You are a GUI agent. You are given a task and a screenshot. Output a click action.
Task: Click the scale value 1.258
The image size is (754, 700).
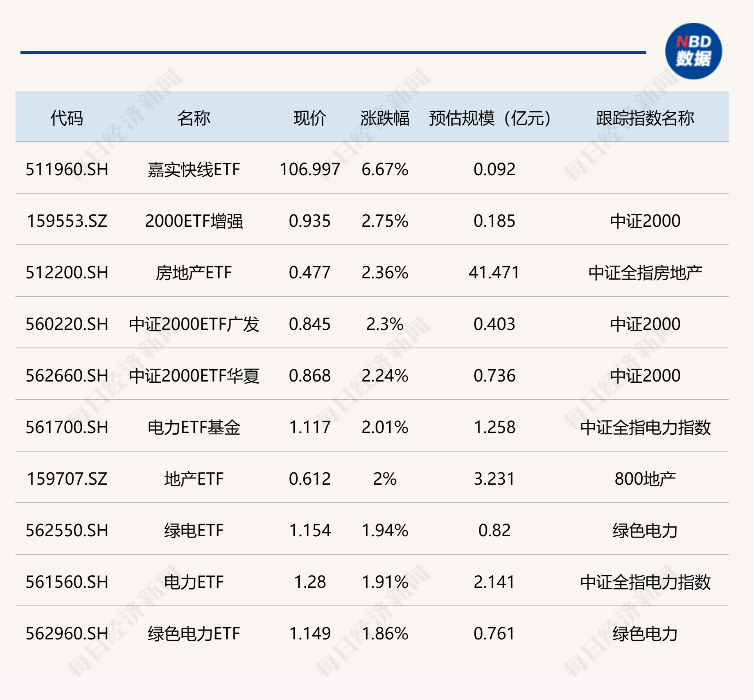(494, 427)
